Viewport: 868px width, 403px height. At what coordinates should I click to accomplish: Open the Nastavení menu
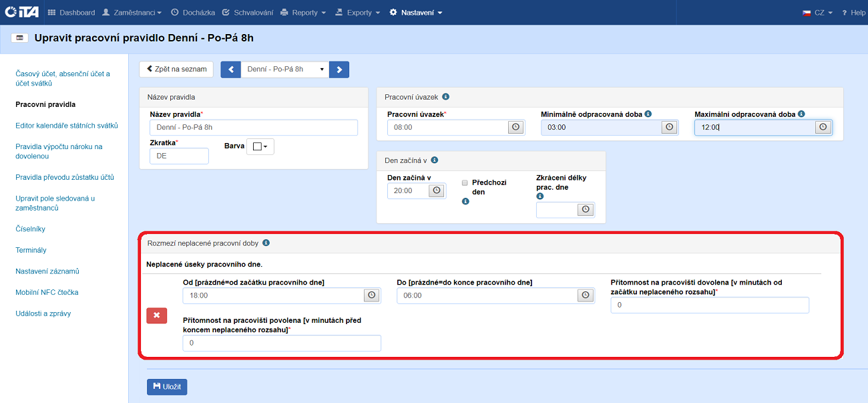click(415, 13)
